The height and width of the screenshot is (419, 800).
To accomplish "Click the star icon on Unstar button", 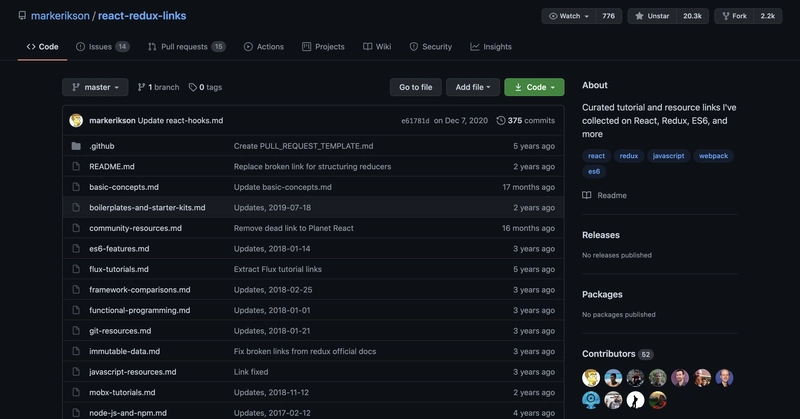I will (639, 16).
